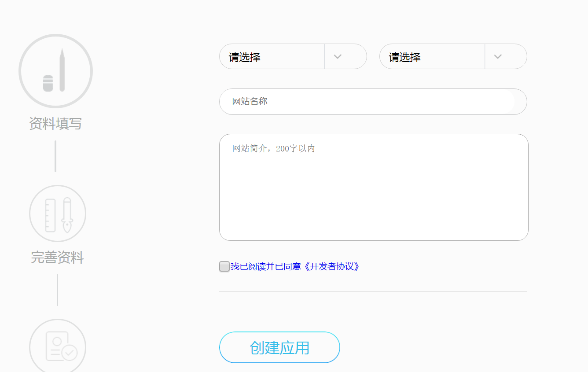Viewport: 588px width, 372px height.
Task: Click the down chevron of the left 请选择 selector
Action: (x=338, y=56)
